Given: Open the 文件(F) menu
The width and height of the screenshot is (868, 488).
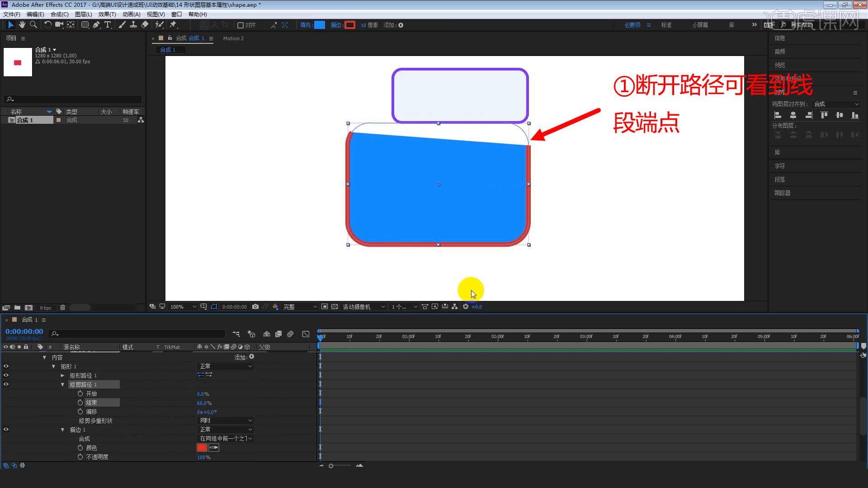Looking at the screenshot, I should tap(12, 14).
